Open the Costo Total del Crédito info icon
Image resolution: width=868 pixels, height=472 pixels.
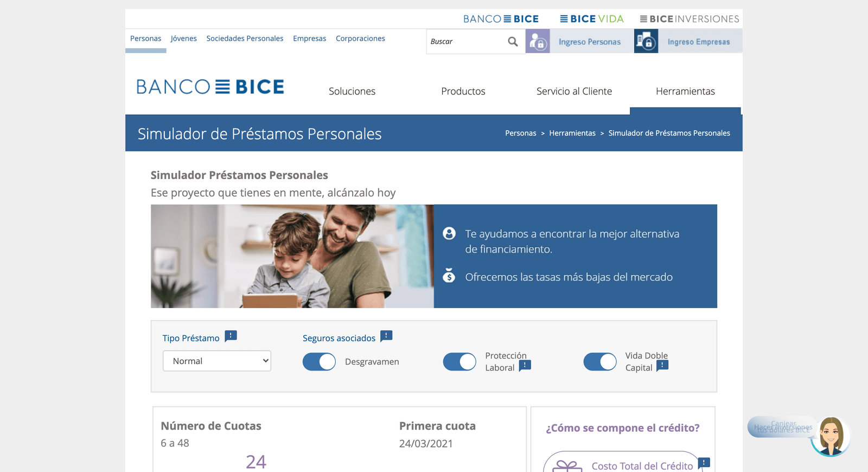[x=704, y=463]
